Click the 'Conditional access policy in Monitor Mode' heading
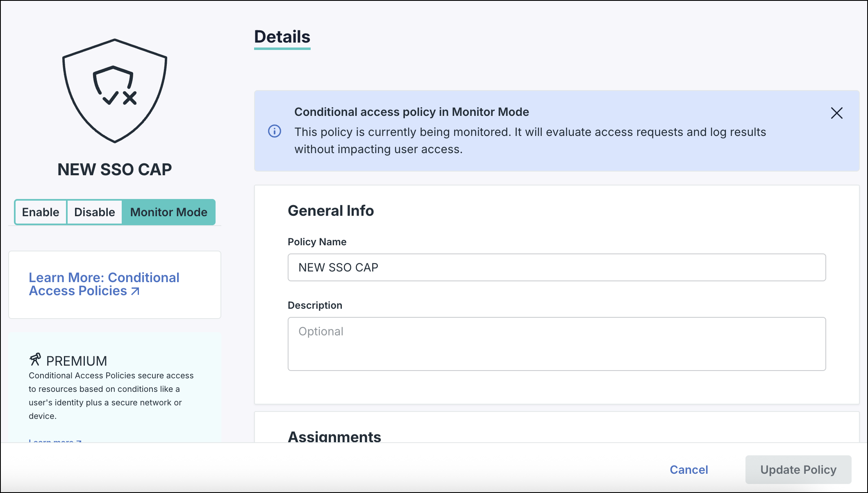 [411, 112]
